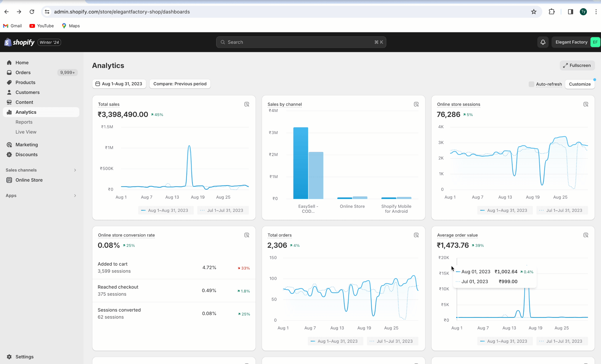Viewport: 601px width, 364px height.
Task: Click the Online Store channel icon
Action: [9, 180]
